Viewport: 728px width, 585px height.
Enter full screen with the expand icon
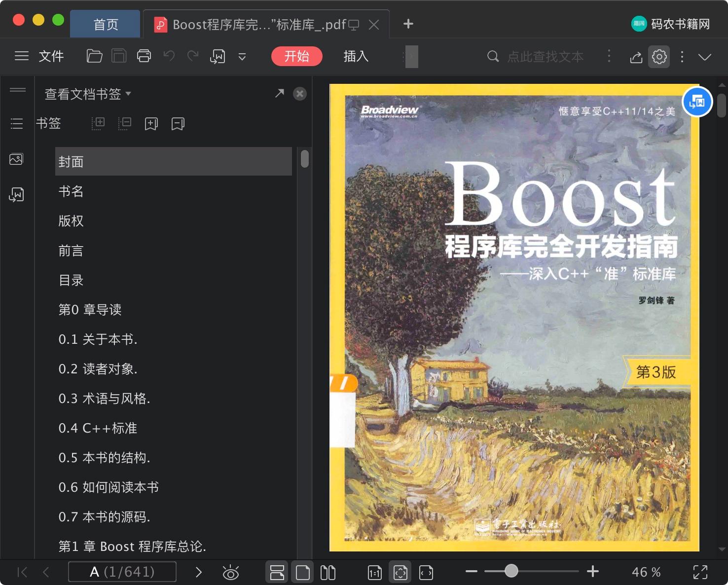(700, 572)
